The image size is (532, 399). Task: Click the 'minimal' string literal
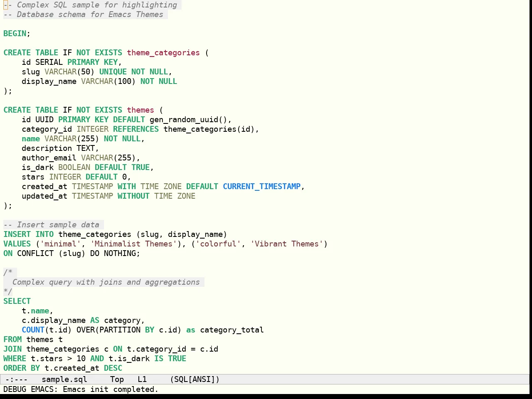coord(60,244)
